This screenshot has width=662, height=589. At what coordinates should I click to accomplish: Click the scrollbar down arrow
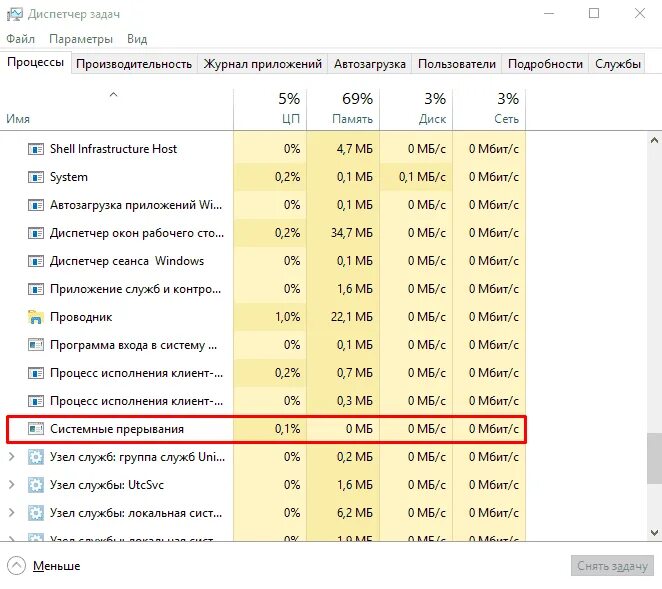654,533
